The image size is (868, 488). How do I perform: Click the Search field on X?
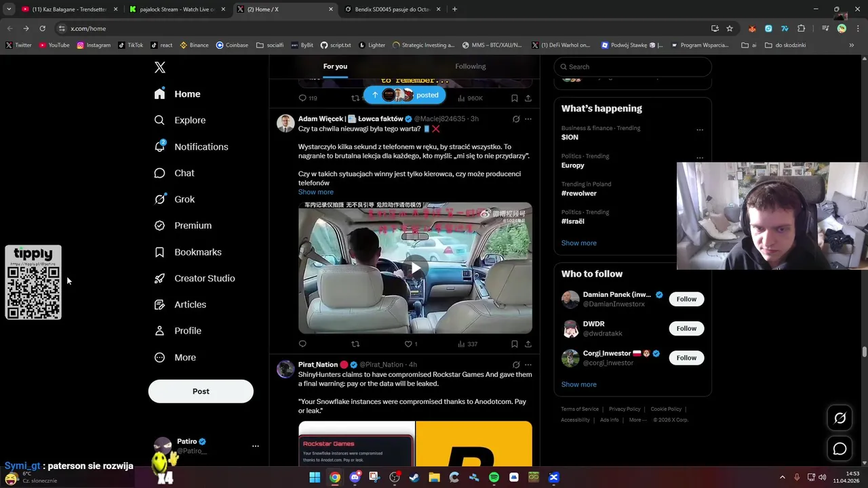click(x=633, y=66)
